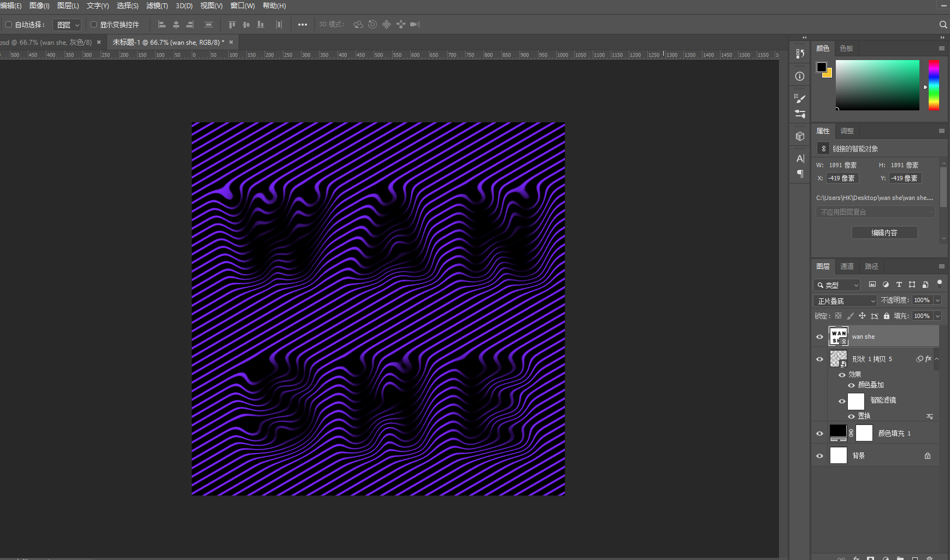The height and width of the screenshot is (560, 950).
Task: Open 置换 filter blending options icon
Action: tap(930, 416)
